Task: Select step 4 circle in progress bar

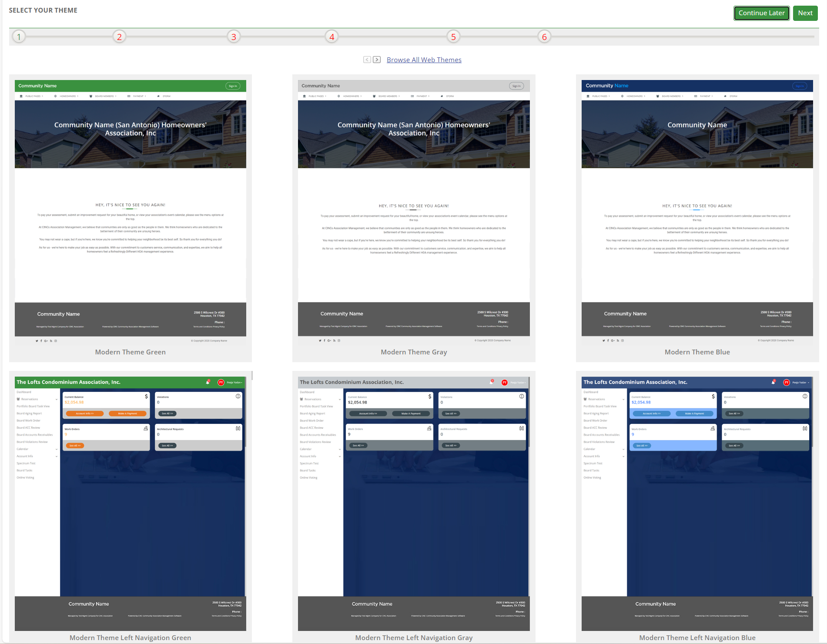Action: pyautogui.click(x=331, y=37)
